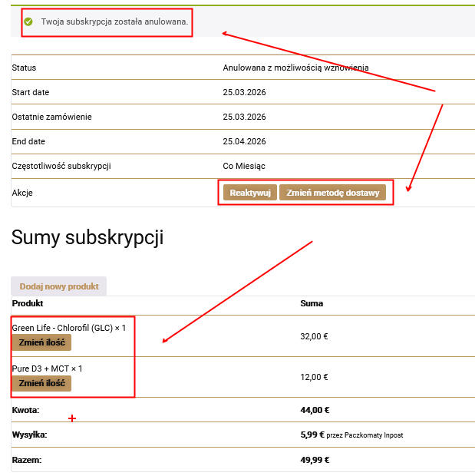The image size is (475, 476).
Task: Click the End date value 25.04.2026
Action: tap(244, 141)
